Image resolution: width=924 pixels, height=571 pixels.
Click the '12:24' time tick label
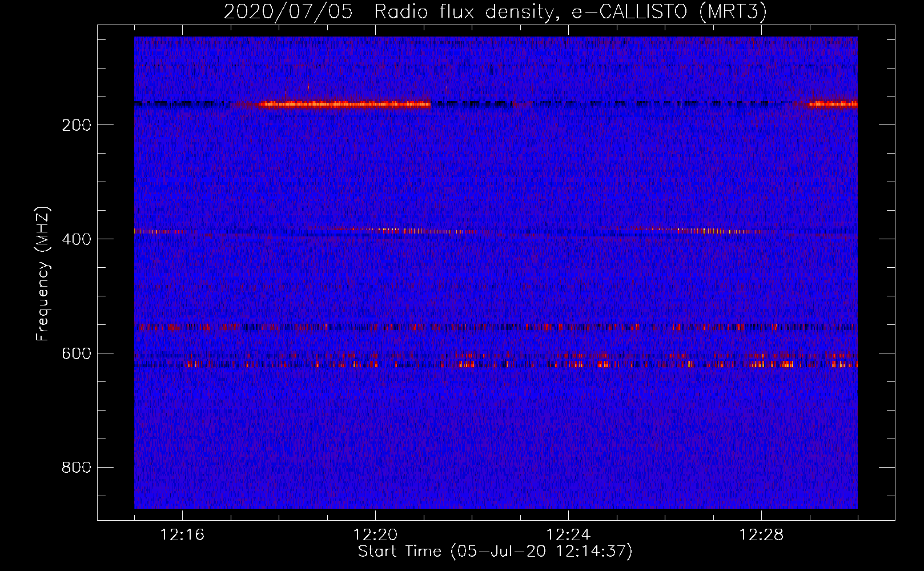pyautogui.click(x=568, y=535)
